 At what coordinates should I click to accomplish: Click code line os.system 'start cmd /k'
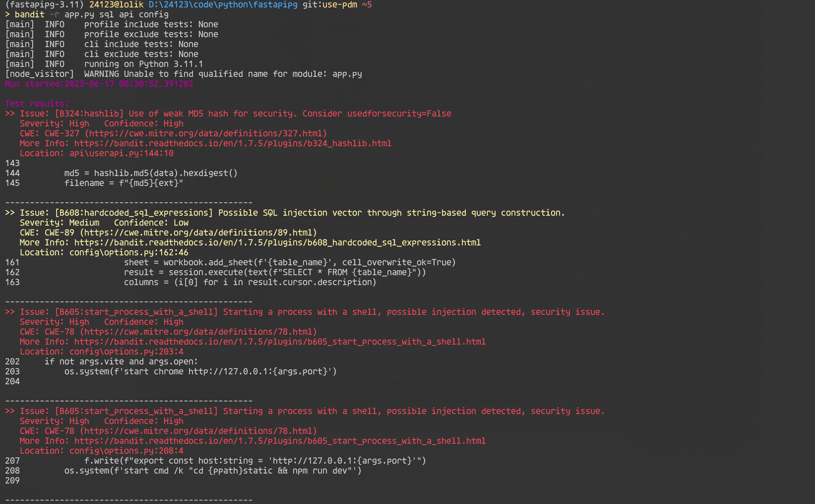[x=213, y=471]
